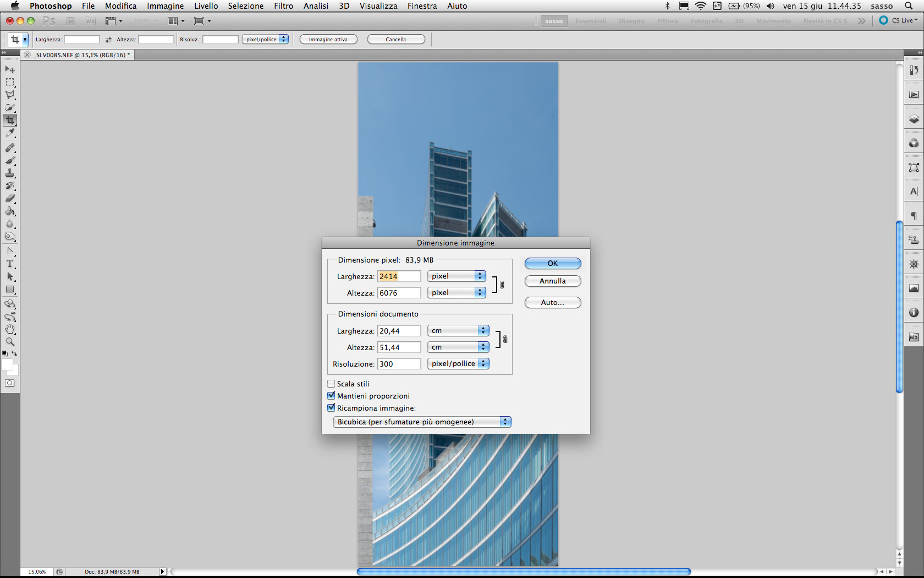924x578 pixels.
Task: Confirm dialog with OK button
Action: click(x=553, y=263)
